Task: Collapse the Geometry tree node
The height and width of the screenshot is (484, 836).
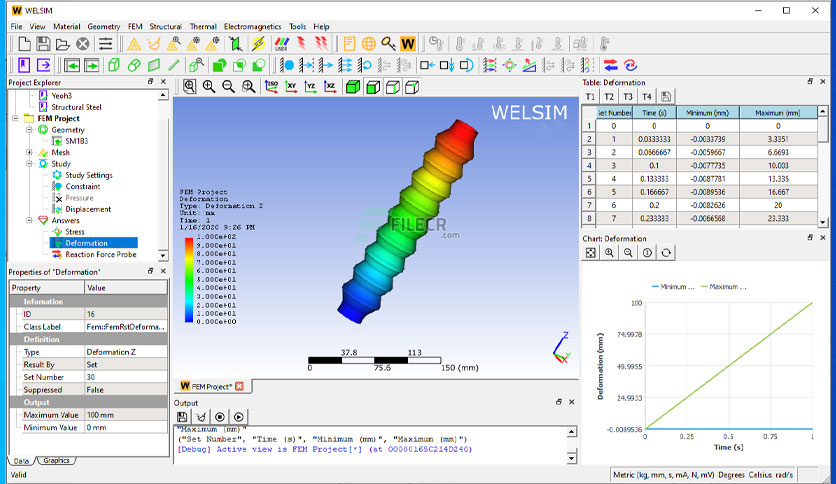Action: coord(30,130)
